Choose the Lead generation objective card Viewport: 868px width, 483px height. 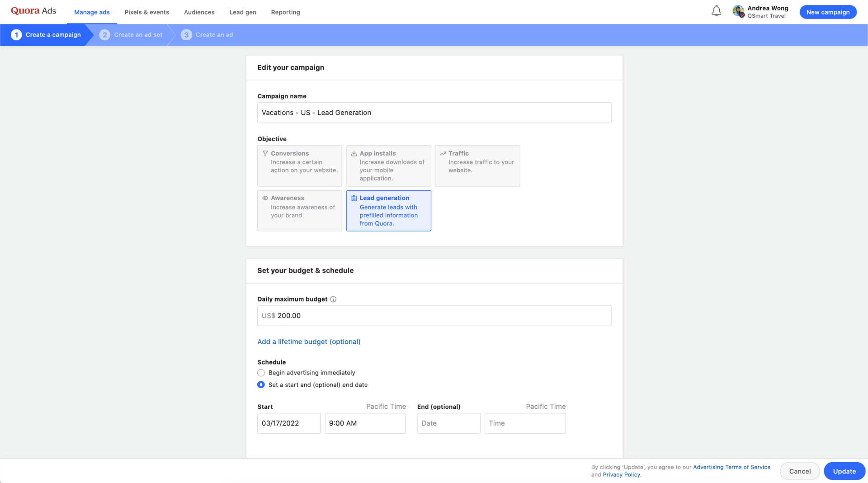[x=388, y=211]
